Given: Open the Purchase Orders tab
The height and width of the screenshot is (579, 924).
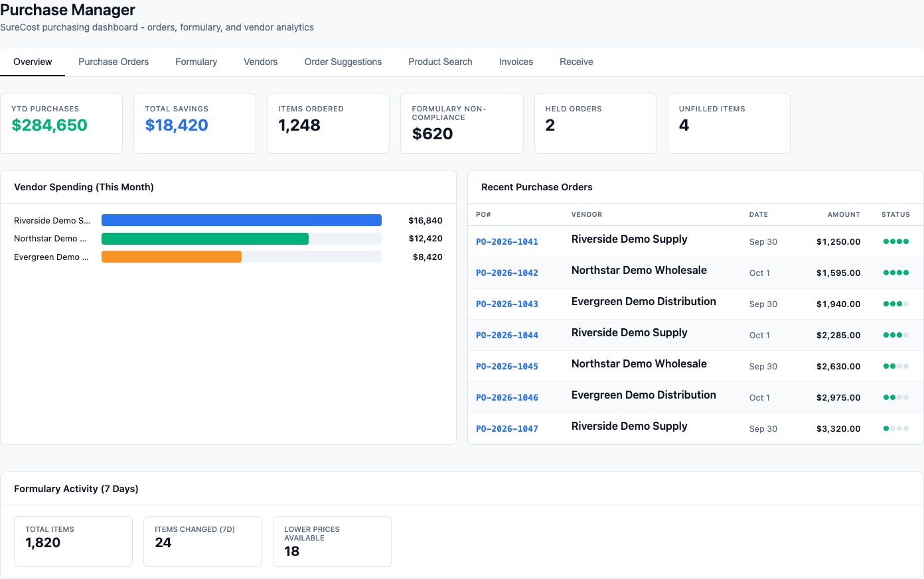Looking at the screenshot, I should (114, 62).
